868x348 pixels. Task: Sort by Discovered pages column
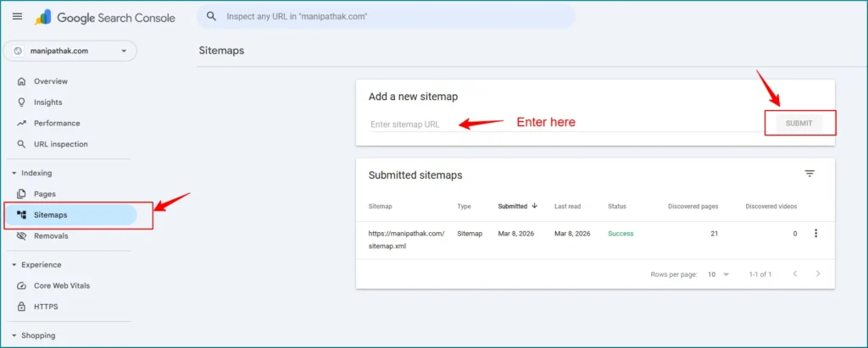(693, 207)
